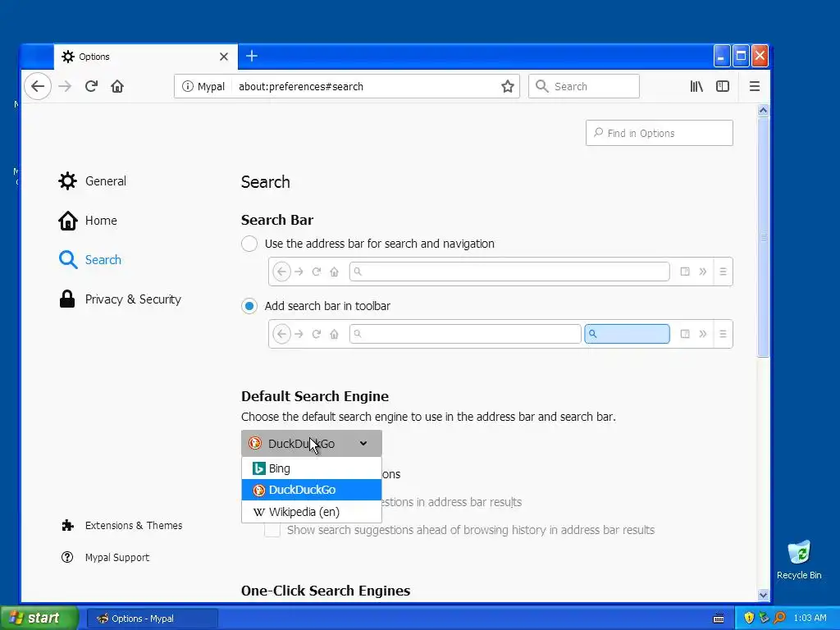Click the One-Click Search Engines heading

tap(326, 591)
